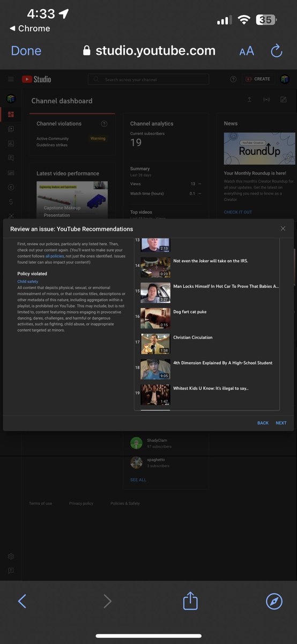Tap the studio.youtube.com address bar
The image size is (297, 644).
click(x=149, y=51)
